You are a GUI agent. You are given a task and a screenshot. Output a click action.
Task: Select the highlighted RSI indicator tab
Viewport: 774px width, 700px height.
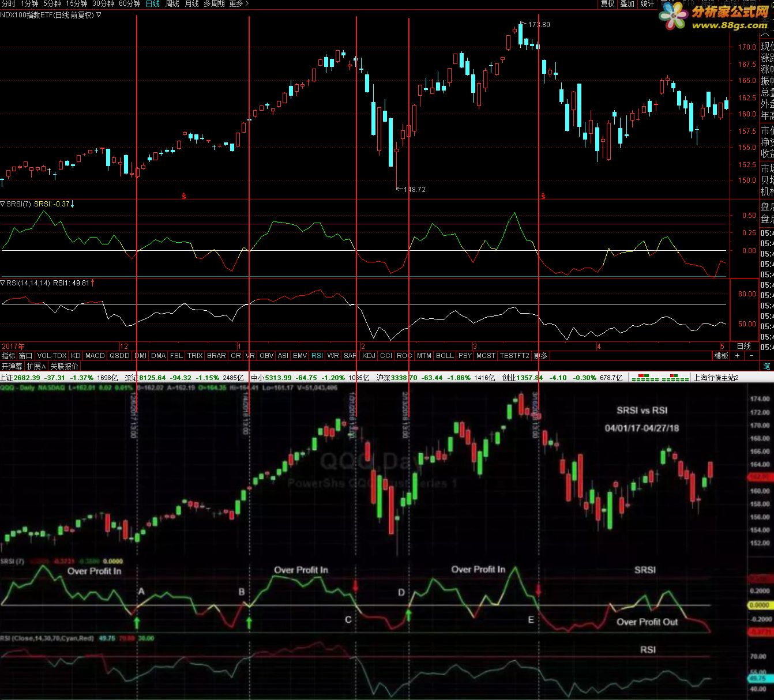pyautogui.click(x=317, y=356)
